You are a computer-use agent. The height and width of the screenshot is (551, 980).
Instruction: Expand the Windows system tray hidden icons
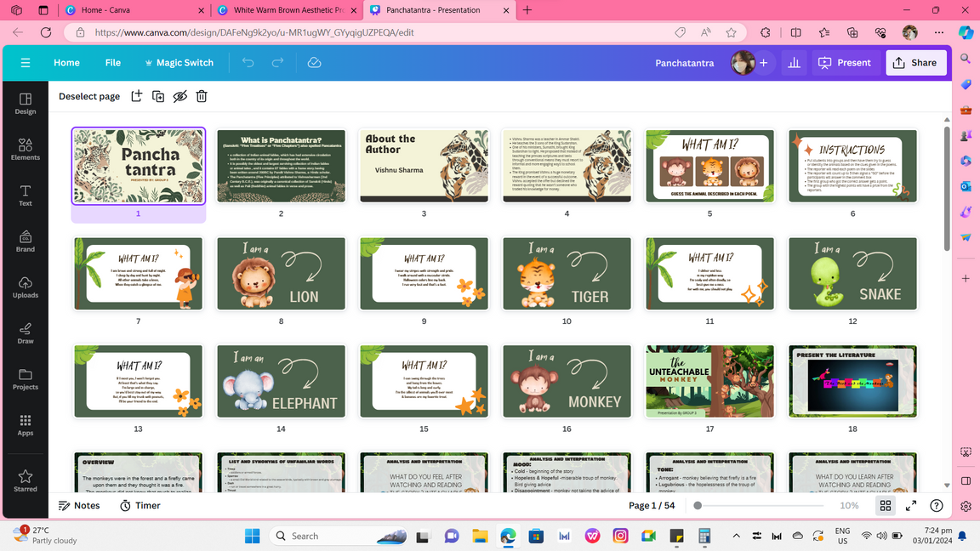pos(736,536)
